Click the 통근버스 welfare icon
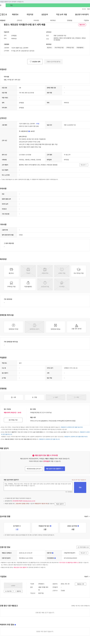Image resolution: width=90 pixels, height=644 pixels. [x=11, y=271]
